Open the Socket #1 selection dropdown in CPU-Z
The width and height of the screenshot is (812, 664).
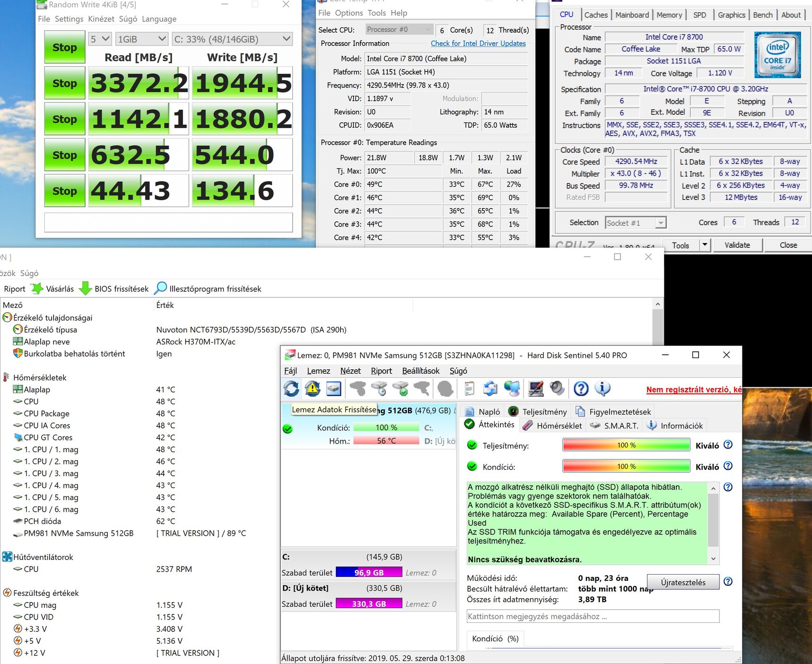pyautogui.click(x=636, y=223)
